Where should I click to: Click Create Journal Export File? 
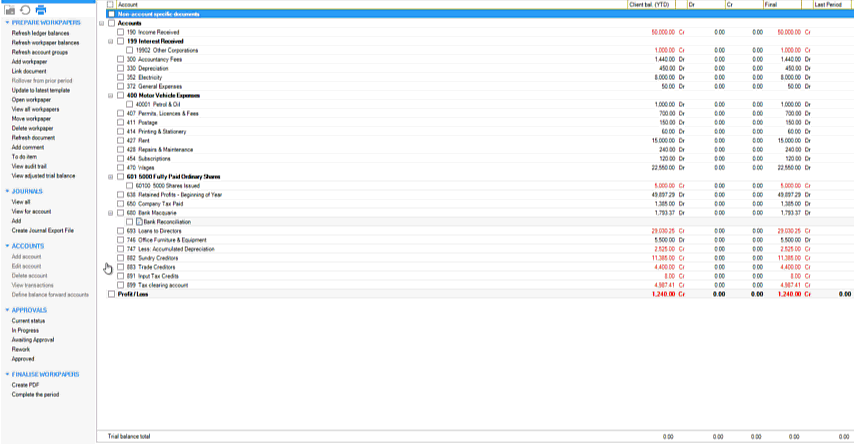coord(42,230)
